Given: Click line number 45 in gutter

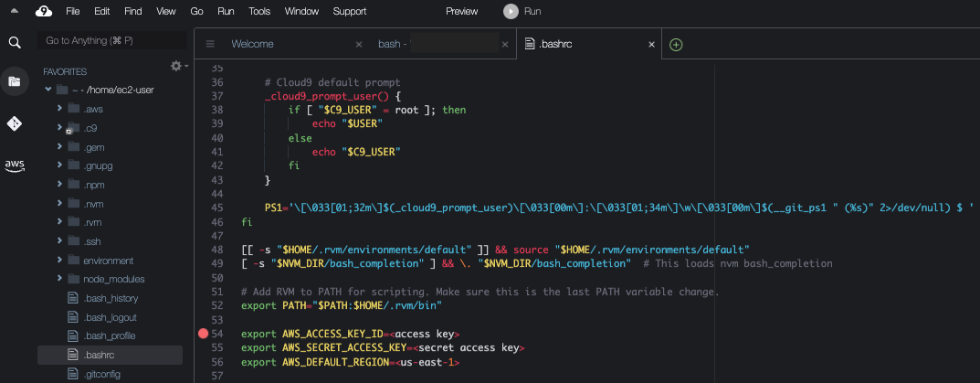Looking at the screenshot, I should point(218,207).
